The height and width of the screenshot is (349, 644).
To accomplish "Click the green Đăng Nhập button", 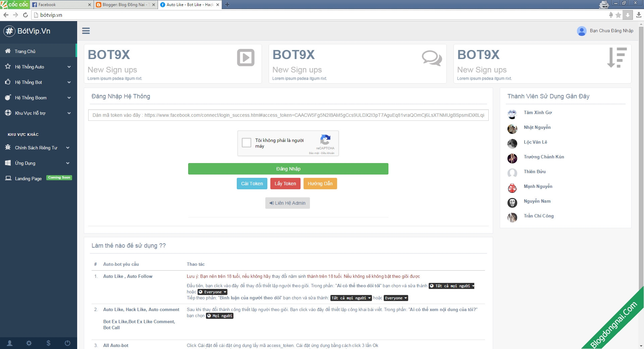I will [288, 169].
